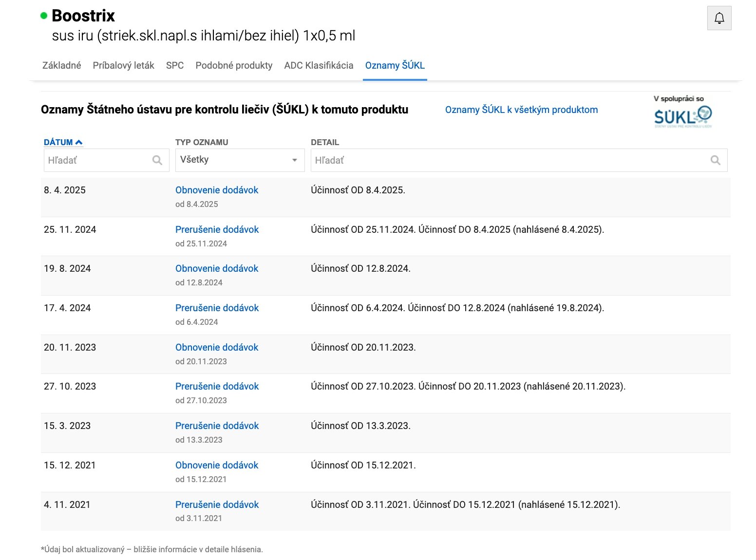756x560 pixels.
Task: Click the date cell 19. 8. 2024
Action: coord(67,268)
